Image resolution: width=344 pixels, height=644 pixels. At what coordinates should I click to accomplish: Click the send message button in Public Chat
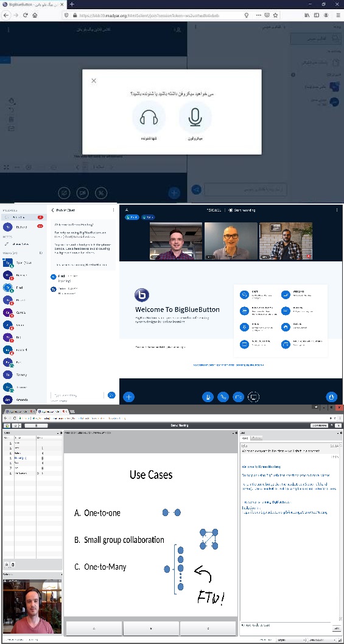(111, 395)
